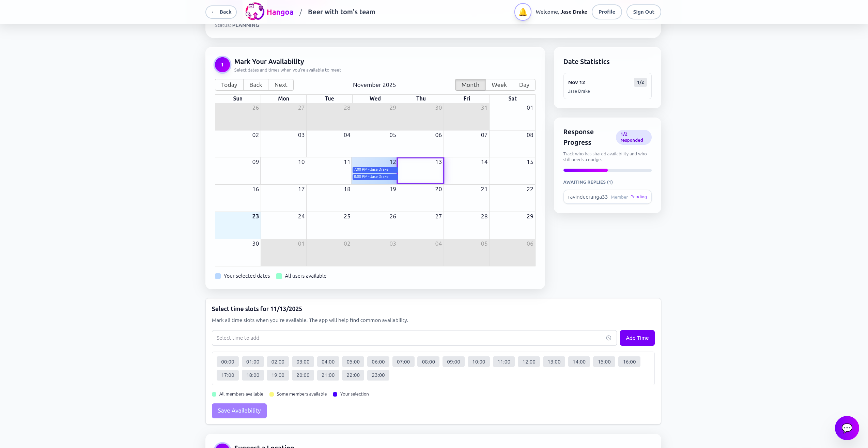Select the 7:00 PM Jase Drake event on Nov 12

374,169
